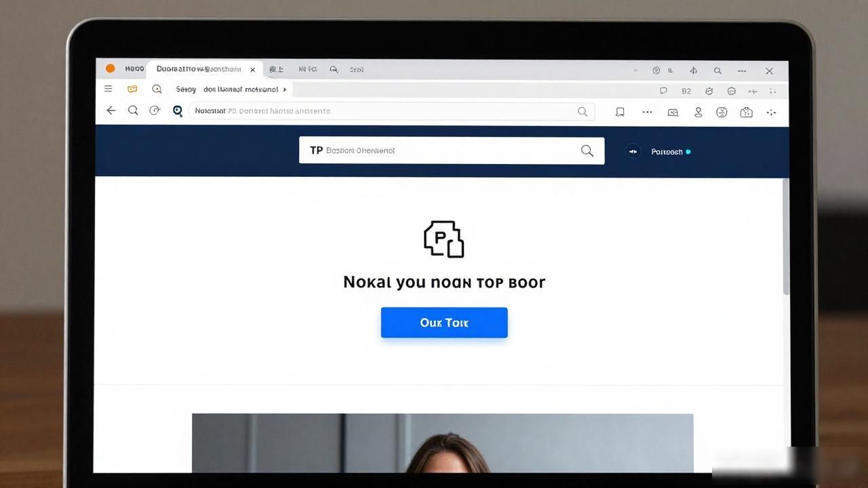
Task: Switch to the tab right after the active tab
Action: point(277,69)
